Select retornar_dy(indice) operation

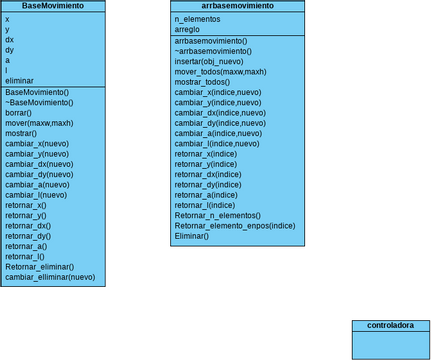(x=208, y=185)
